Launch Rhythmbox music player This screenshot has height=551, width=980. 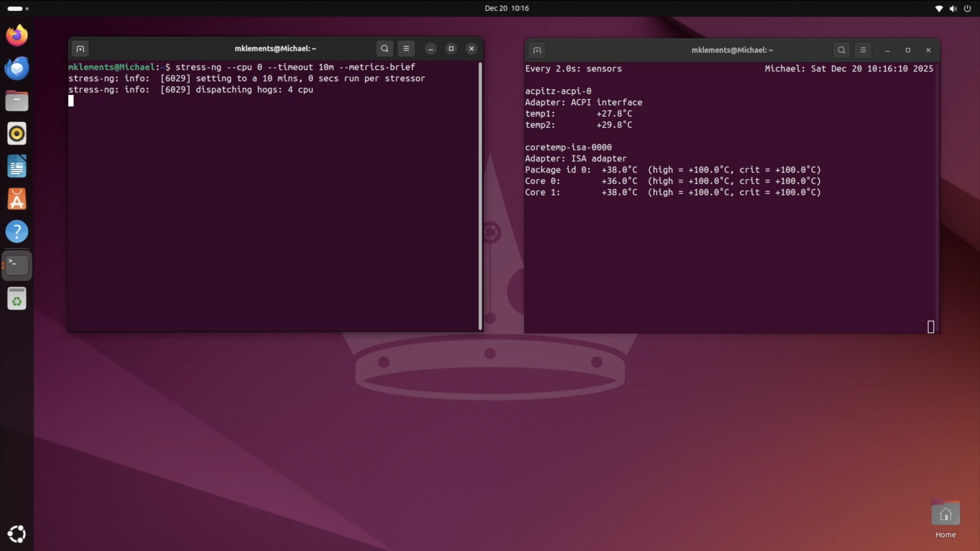pos(17,134)
